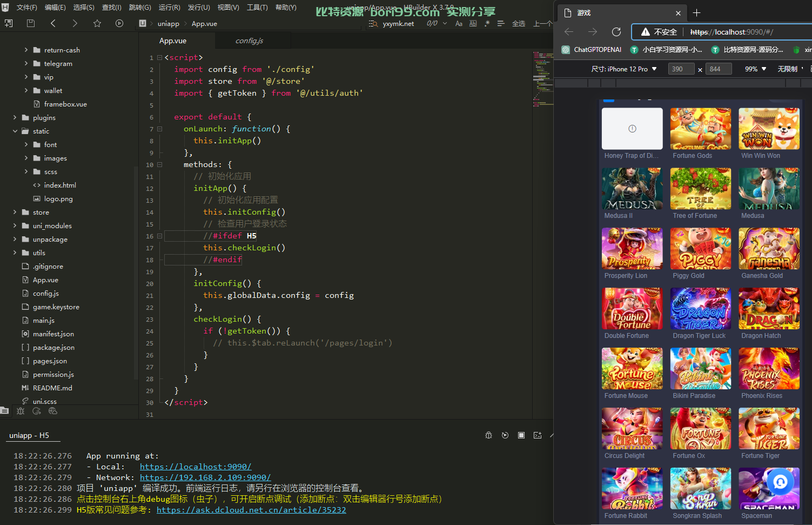
Task: Expand the telegram folder
Action: (x=26, y=63)
